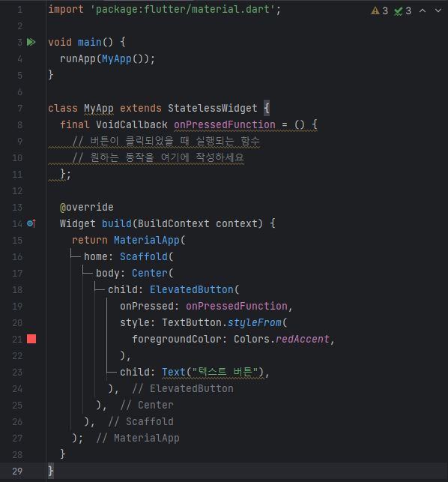Click the '// MaterialApp' closing label
Image resolution: width=448 pixels, height=482 pixels.
pyautogui.click(x=138, y=438)
